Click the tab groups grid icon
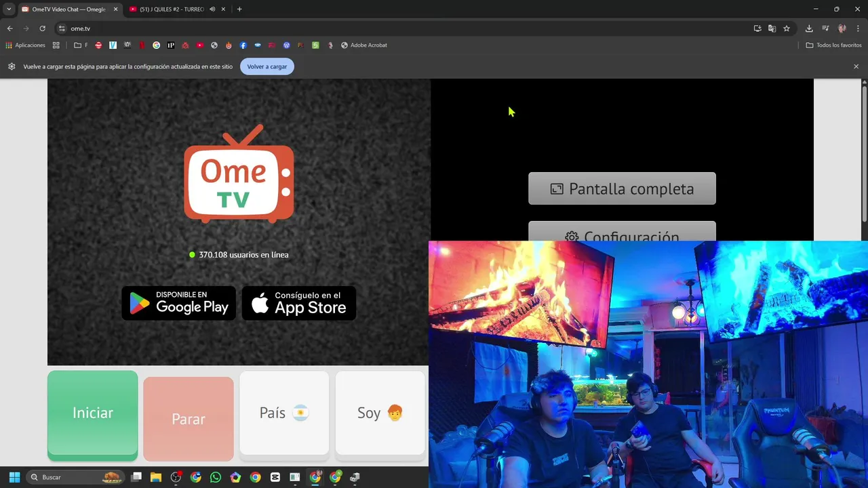 click(56, 45)
